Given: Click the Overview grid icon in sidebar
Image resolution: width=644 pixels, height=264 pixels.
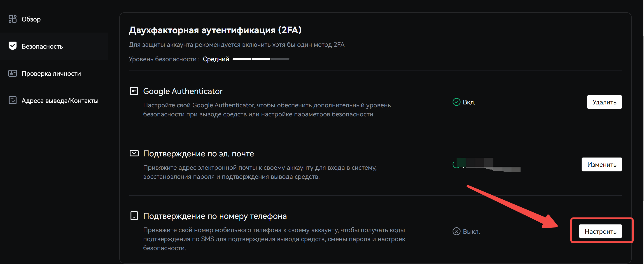Looking at the screenshot, I should point(12,19).
